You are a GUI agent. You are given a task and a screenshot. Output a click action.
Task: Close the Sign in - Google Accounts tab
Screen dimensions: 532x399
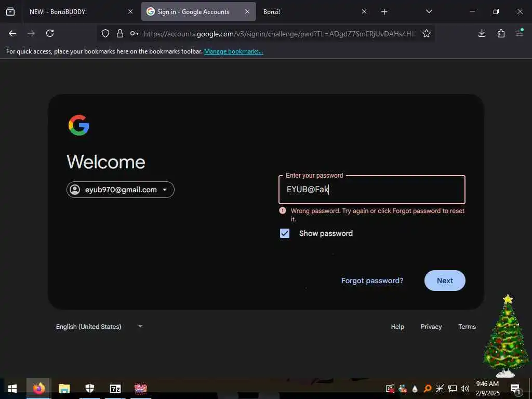(x=247, y=11)
